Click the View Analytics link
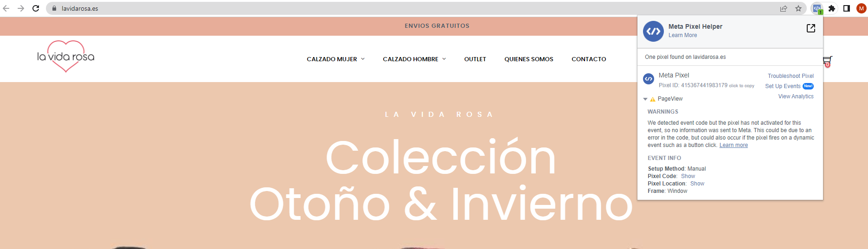This screenshot has width=868, height=249. click(796, 96)
